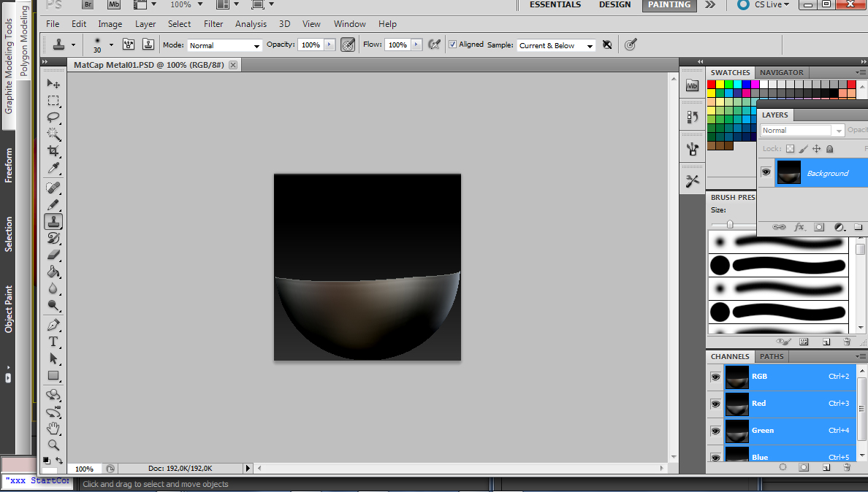This screenshot has width=868, height=492.
Task: Choose the Pen tool
Action: point(53,325)
